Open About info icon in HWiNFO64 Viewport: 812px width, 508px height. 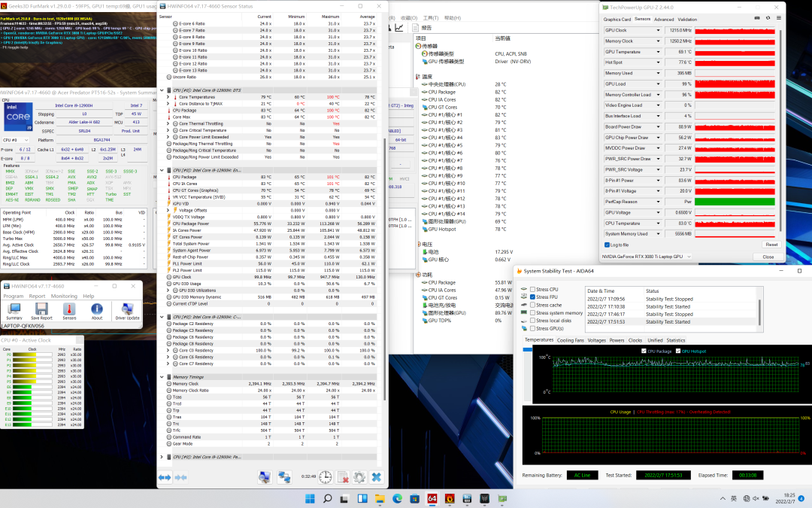click(x=97, y=311)
